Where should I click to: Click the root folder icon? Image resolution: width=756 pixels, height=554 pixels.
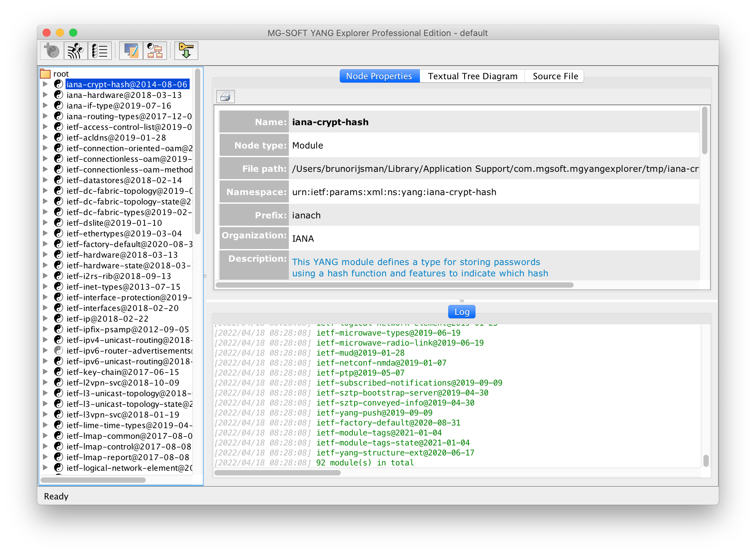pyautogui.click(x=45, y=74)
